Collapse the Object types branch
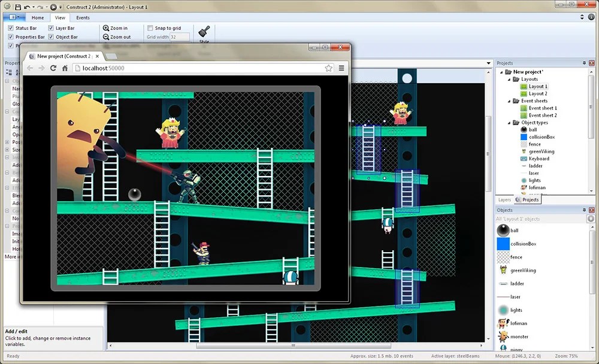This screenshot has height=364, width=599. click(x=509, y=122)
